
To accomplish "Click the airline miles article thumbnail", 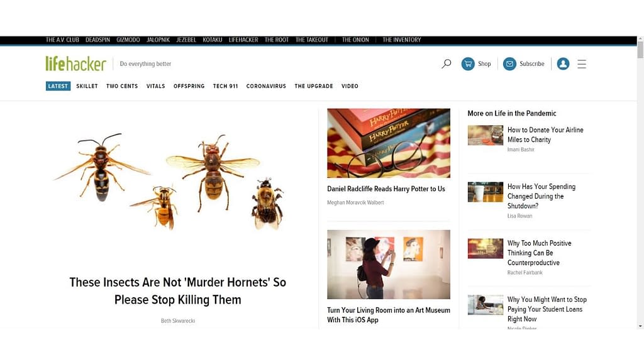I will [486, 135].
